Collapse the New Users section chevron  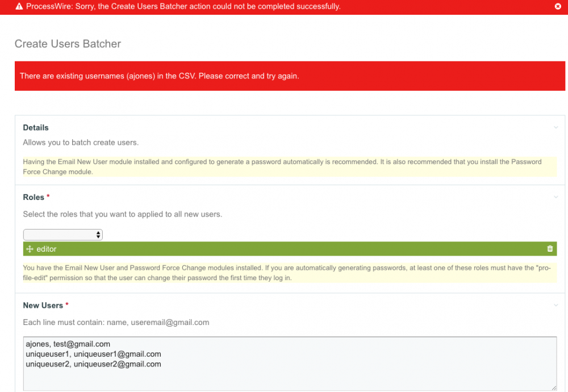click(556, 306)
